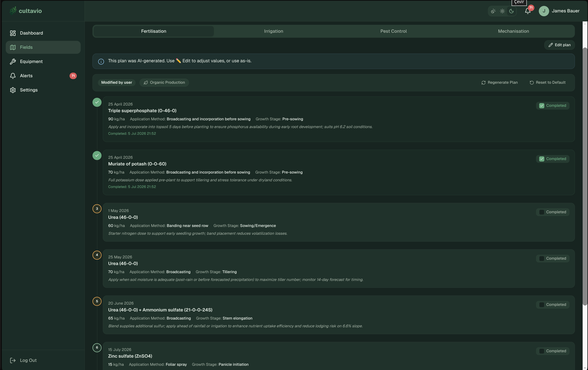Select dark theme moon icon
Screen dimensions: 588x370
(x=511, y=11)
